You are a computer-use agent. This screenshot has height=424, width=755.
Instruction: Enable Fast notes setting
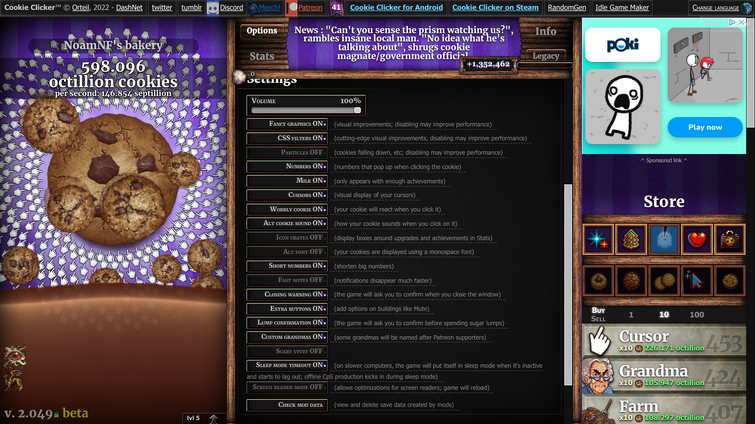(287, 280)
